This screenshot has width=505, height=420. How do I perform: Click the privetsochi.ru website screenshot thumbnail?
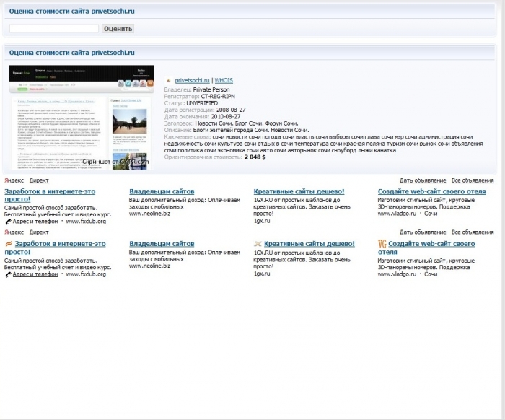tap(82, 117)
